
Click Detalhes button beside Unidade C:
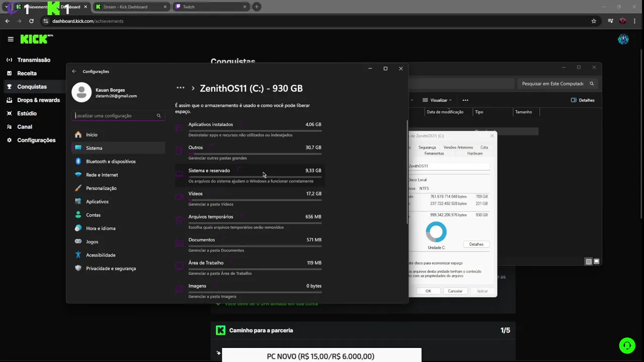pyautogui.click(x=476, y=244)
